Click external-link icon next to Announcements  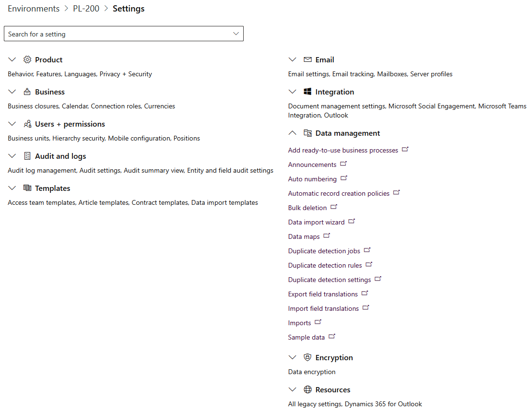coord(343,164)
